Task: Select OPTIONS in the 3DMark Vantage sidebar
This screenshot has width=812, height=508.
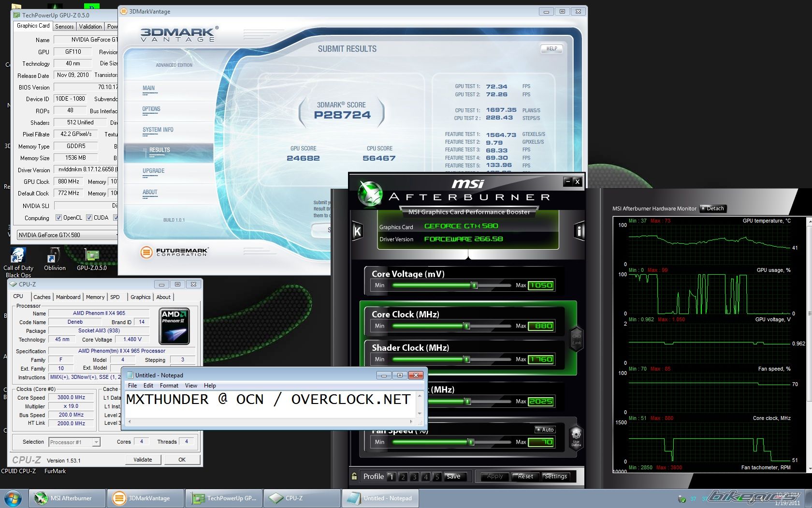Action: pos(151,109)
